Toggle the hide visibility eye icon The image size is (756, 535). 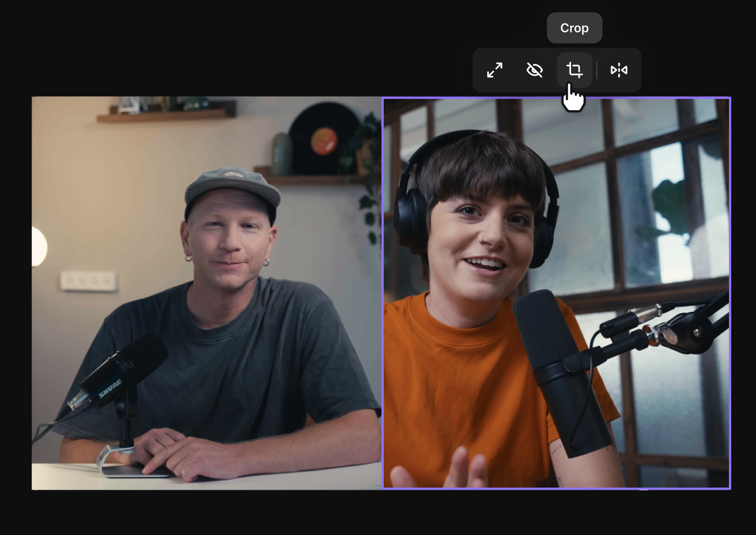pos(534,70)
